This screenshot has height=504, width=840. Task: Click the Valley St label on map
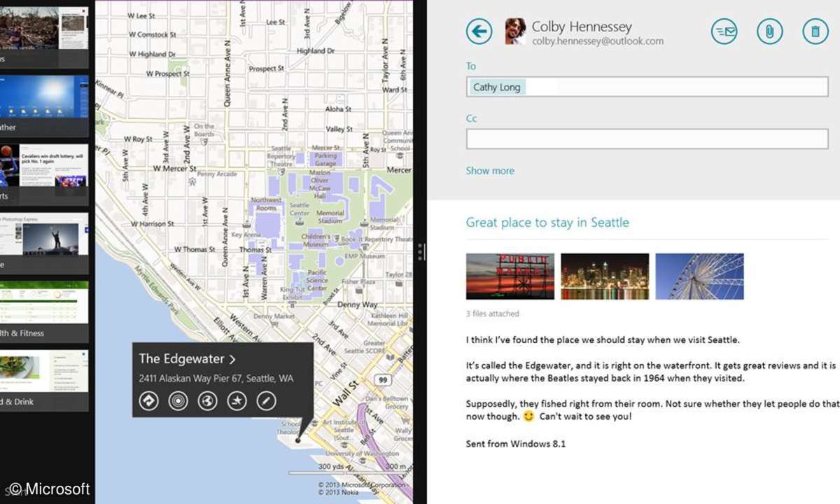coord(339,129)
